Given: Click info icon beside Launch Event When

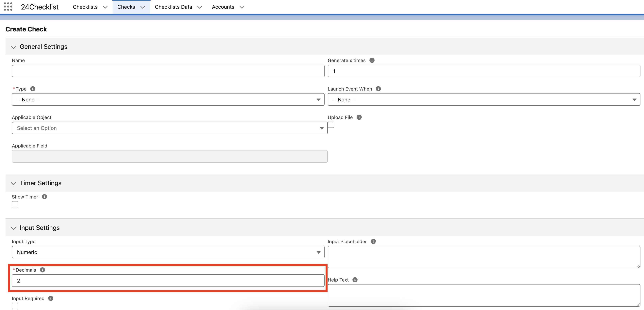Looking at the screenshot, I should 378,89.
